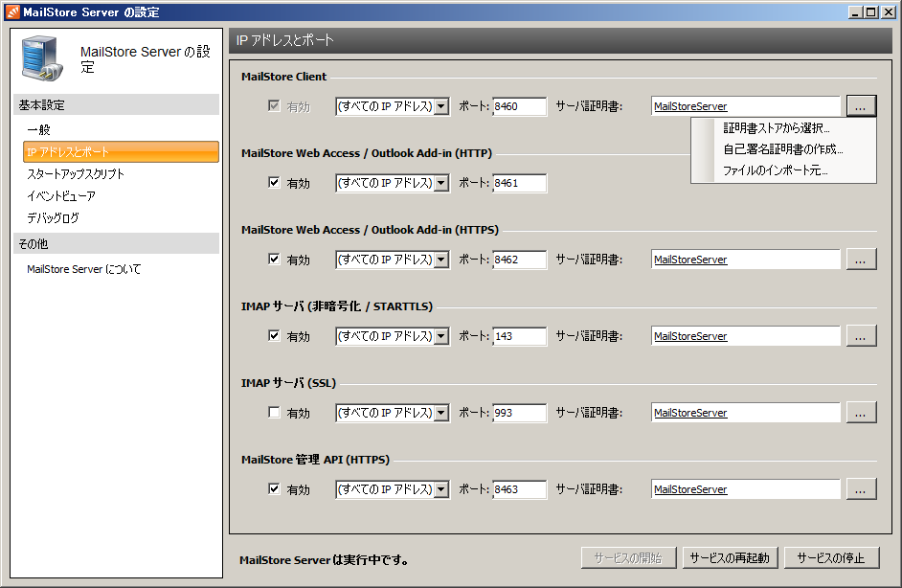Click MailStoreServer certificate link for IMAP SSL

point(690,413)
